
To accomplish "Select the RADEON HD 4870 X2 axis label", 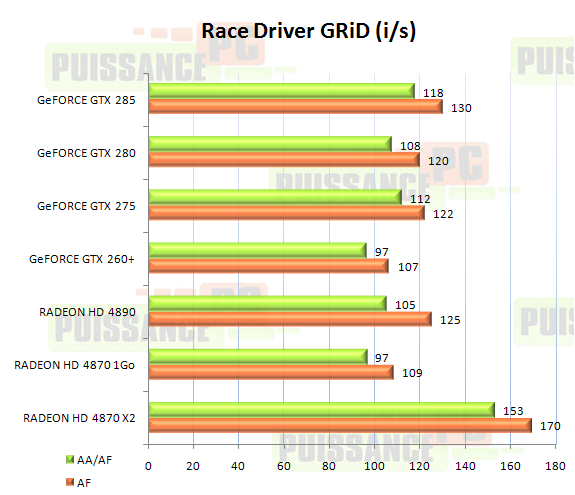I will pyautogui.click(x=79, y=418).
